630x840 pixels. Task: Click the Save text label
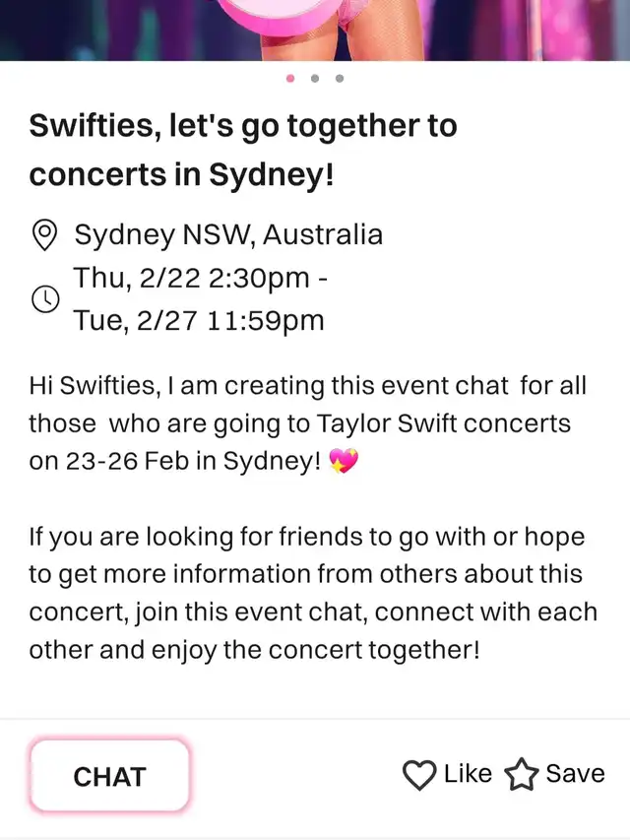pos(575,774)
